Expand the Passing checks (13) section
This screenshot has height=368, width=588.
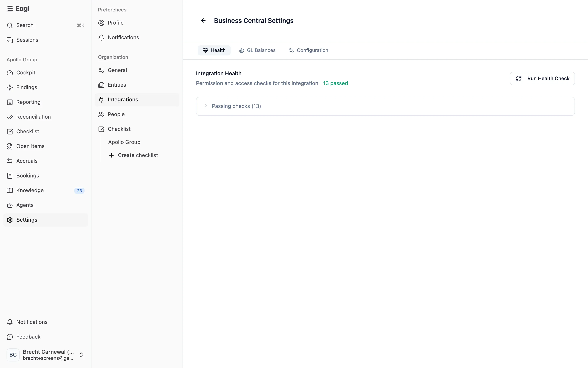(385, 106)
